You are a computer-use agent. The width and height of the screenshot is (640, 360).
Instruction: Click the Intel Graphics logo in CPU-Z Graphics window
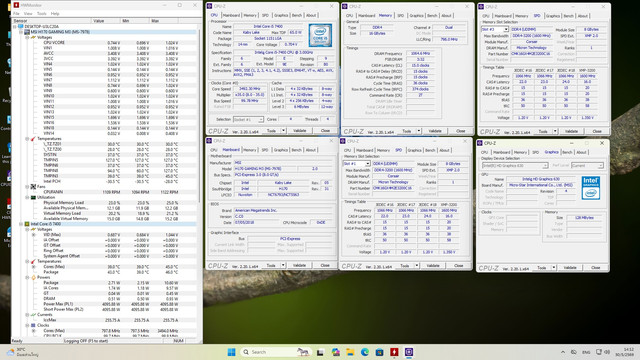(x=591, y=188)
